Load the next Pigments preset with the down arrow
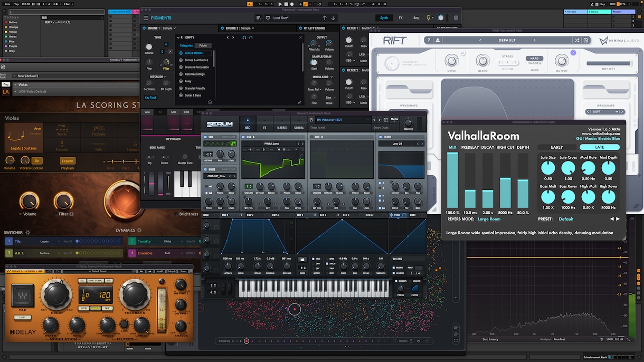This screenshot has height=362, width=644. point(333,18)
